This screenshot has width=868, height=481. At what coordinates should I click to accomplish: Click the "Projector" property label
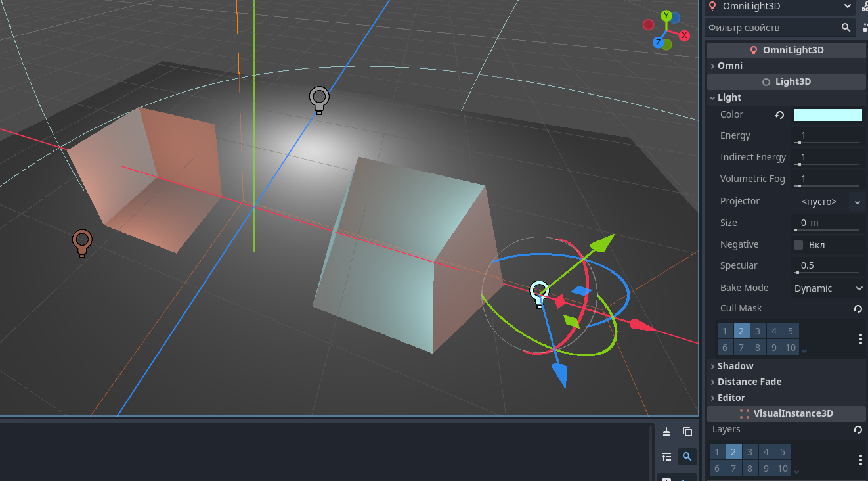click(x=740, y=202)
